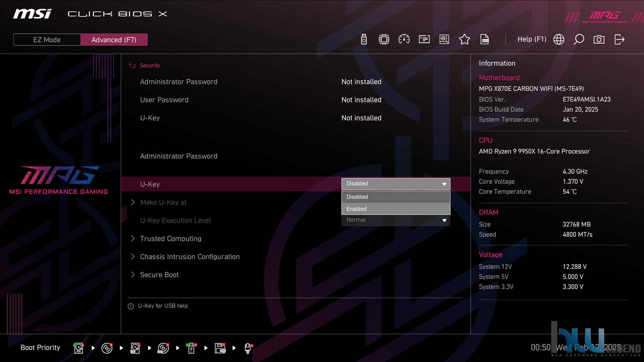Click the System Temperature 46 °C value
This screenshot has height=362, width=644.
(569, 120)
